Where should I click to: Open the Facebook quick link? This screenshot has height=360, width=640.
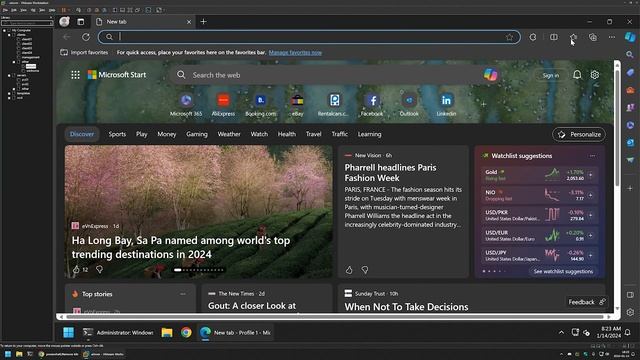(x=372, y=105)
